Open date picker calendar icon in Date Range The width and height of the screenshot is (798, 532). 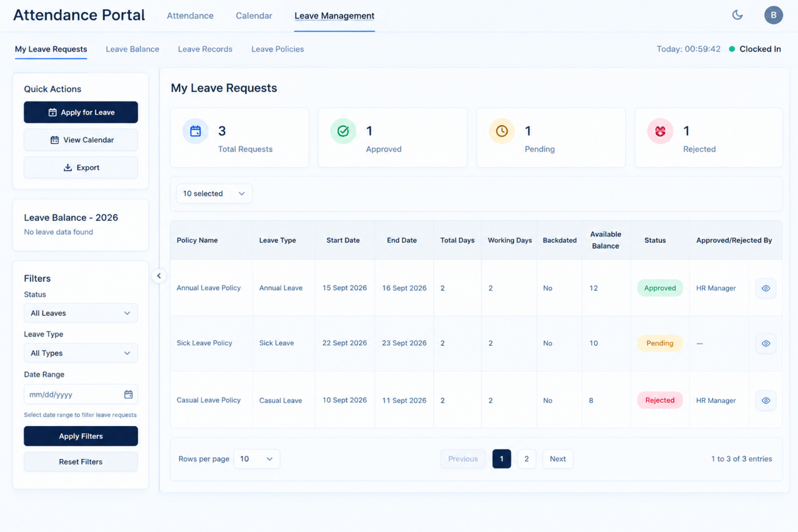(128, 394)
